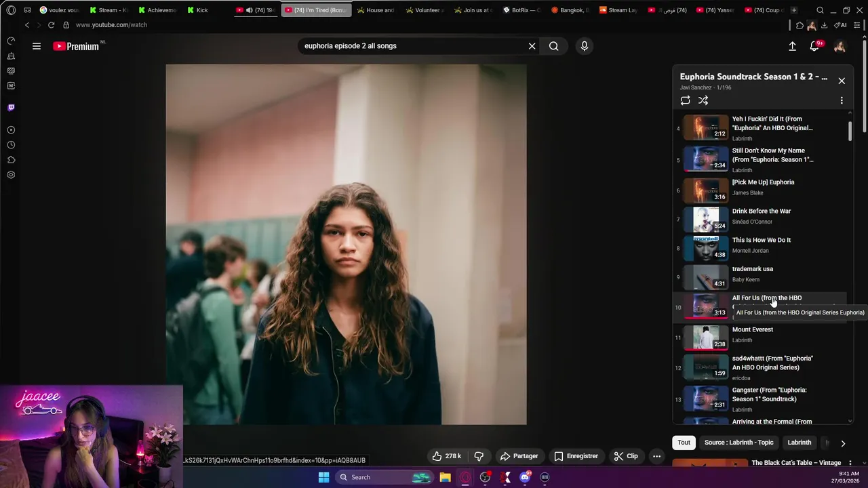Image resolution: width=868 pixels, height=488 pixels.
Task: Select the Tout filter chip
Action: 684,443
